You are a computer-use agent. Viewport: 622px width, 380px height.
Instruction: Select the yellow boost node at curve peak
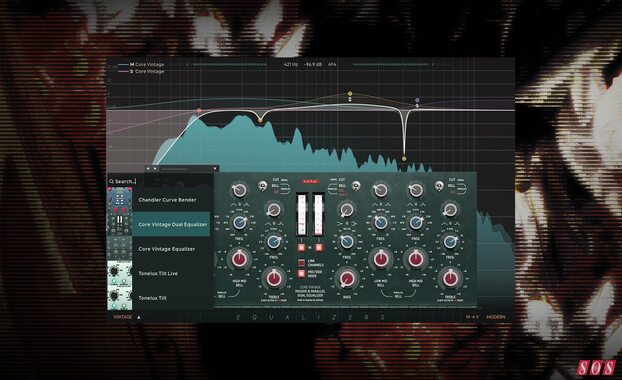[350, 94]
